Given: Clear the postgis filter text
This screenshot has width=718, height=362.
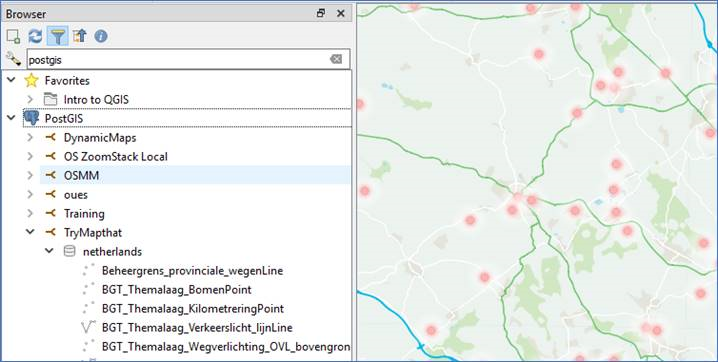Looking at the screenshot, I should (336, 59).
